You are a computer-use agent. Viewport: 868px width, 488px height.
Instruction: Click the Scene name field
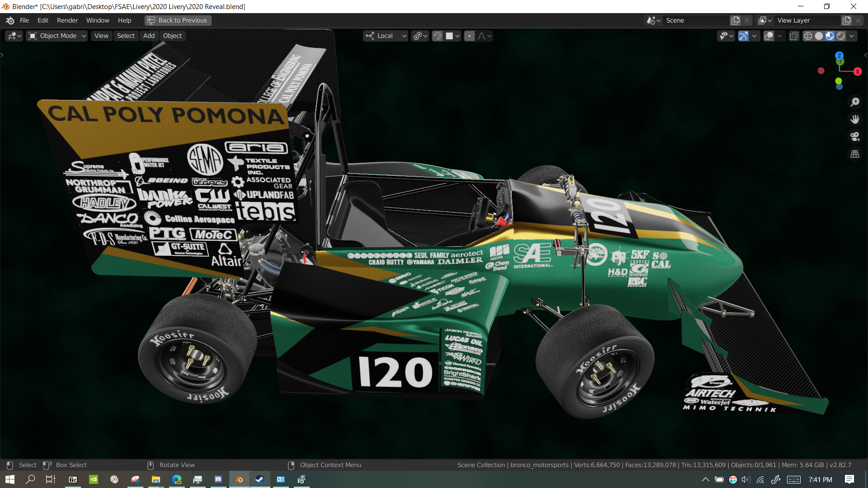pos(696,20)
